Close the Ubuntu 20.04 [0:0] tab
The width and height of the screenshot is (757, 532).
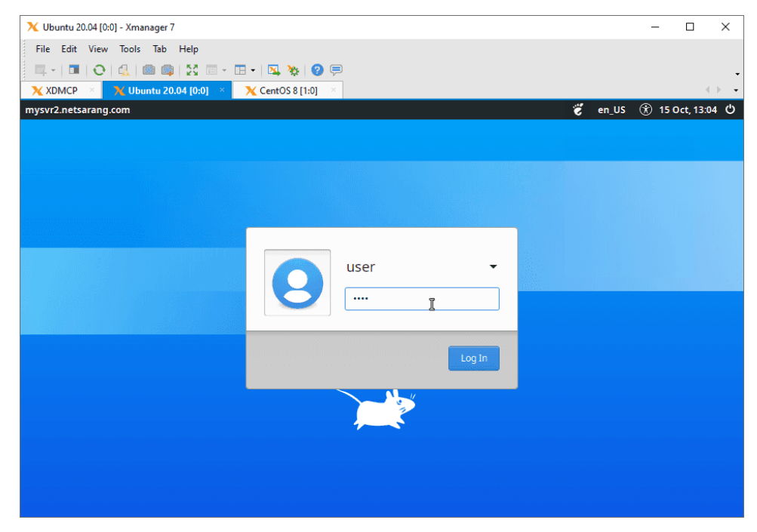point(222,90)
